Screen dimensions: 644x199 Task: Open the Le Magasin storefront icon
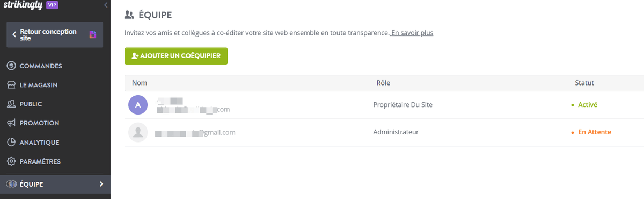(11, 85)
